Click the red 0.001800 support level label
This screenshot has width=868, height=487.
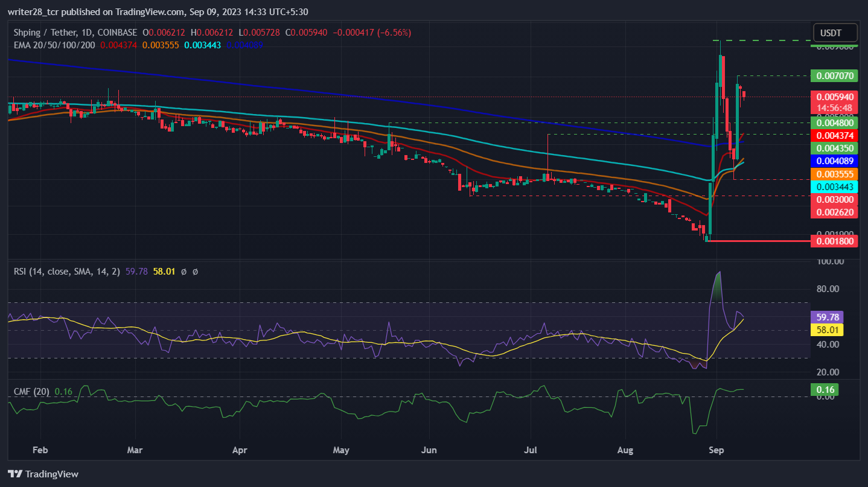[x=834, y=241]
